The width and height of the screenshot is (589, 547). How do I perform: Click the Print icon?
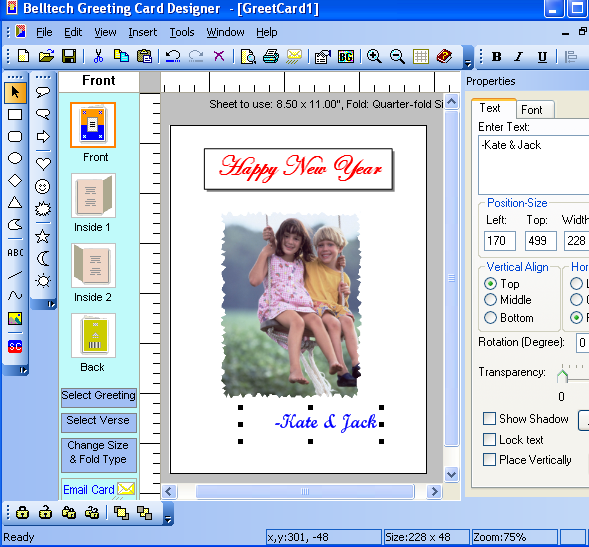click(271, 56)
